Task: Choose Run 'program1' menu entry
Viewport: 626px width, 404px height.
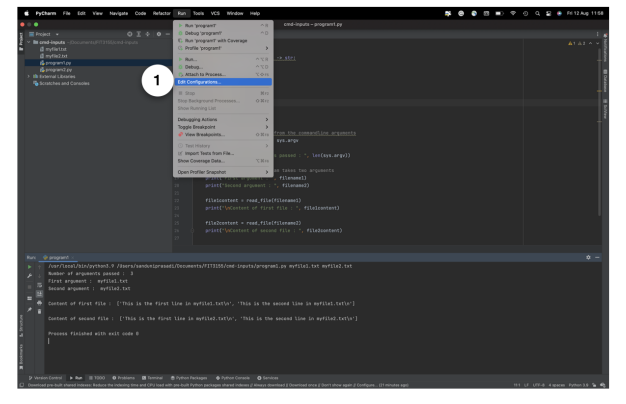Action: pyautogui.click(x=223, y=26)
